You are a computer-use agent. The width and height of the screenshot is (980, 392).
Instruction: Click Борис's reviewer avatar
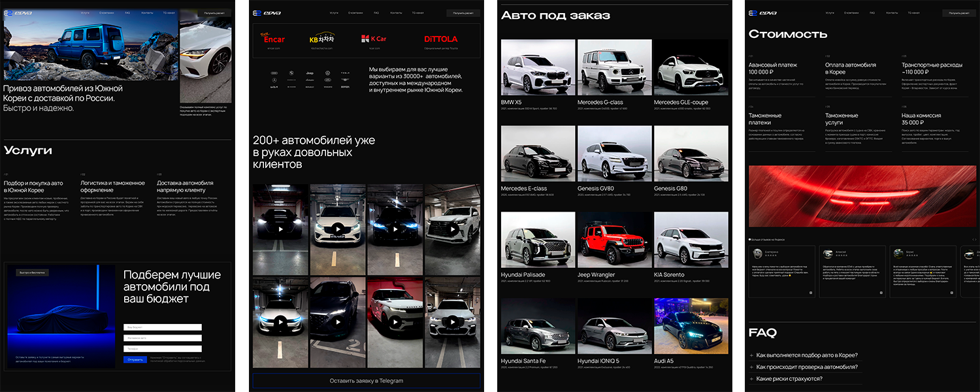tap(897, 253)
